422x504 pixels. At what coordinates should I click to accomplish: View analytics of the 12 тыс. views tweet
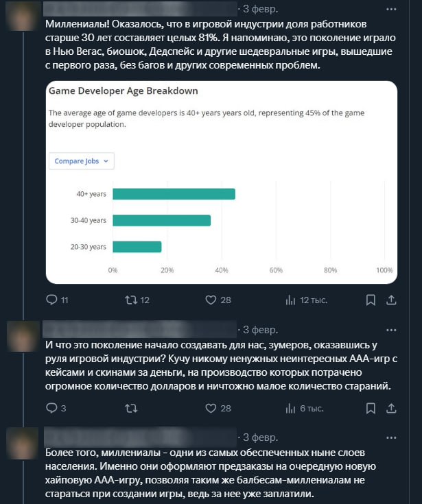(290, 300)
